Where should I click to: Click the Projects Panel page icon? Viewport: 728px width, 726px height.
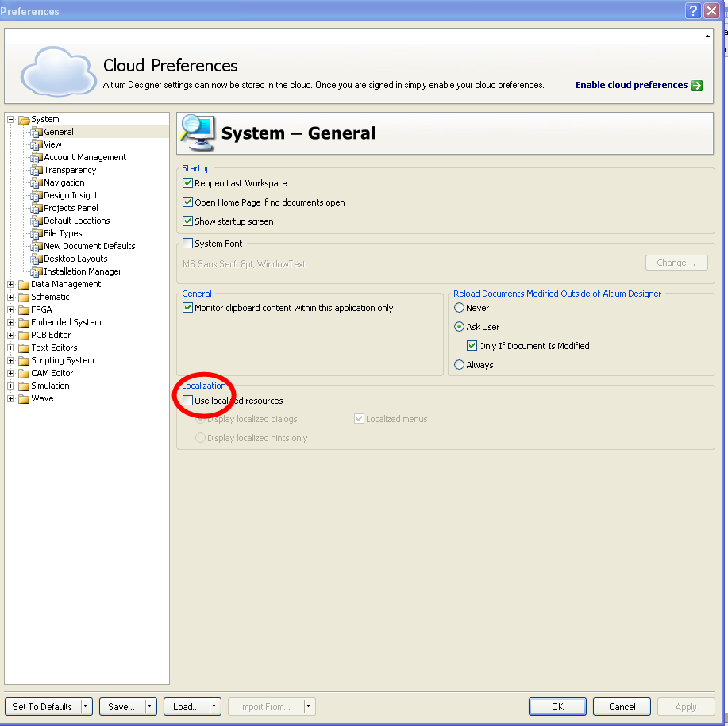[x=37, y=209]
